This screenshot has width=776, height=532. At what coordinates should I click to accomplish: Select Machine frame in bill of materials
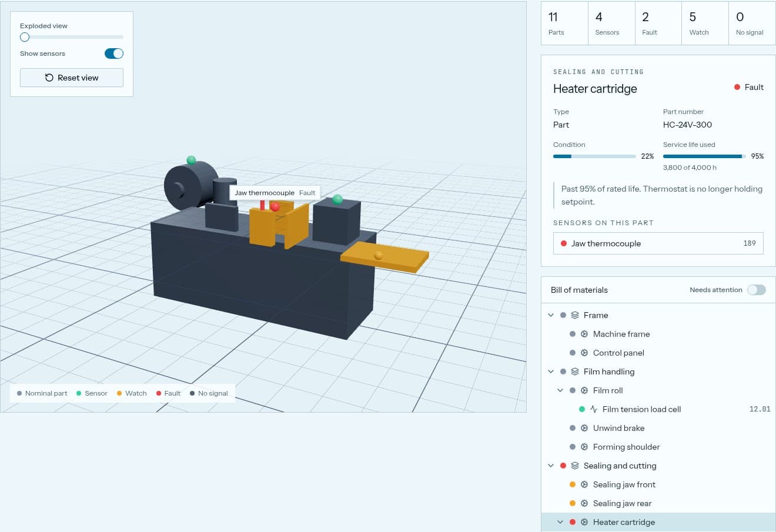pyautogui.click(x=658, y=334)
